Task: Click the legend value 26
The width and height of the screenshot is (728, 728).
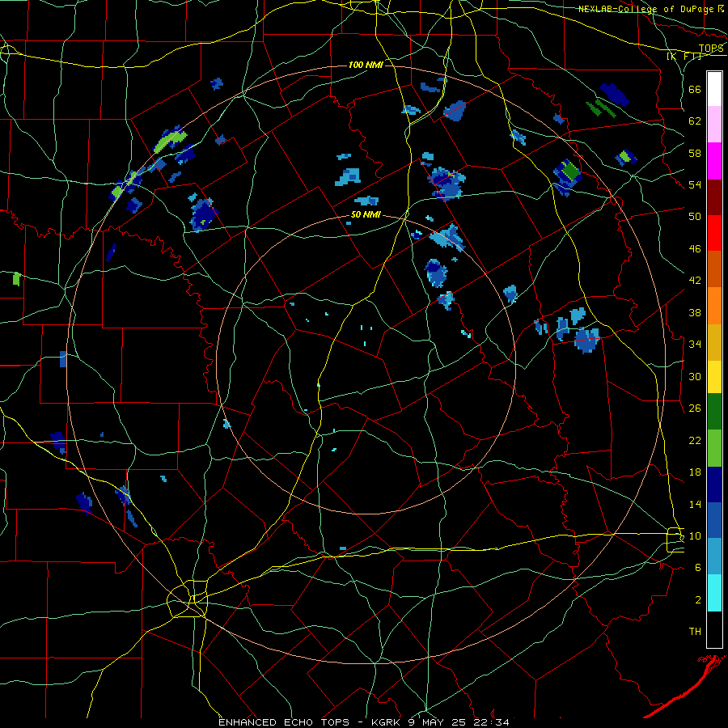Action: (x=695, y=408)
